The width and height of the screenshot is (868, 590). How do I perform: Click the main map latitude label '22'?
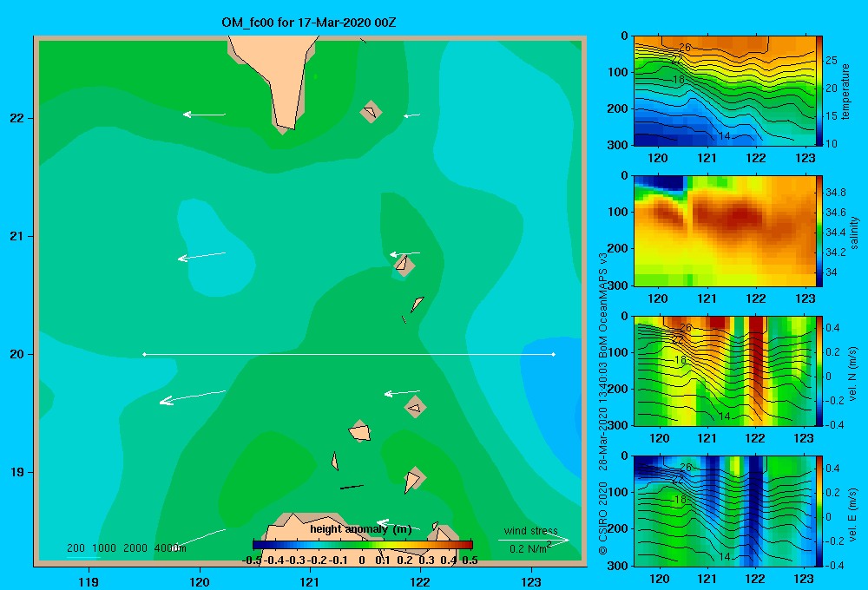pos(17,119)
